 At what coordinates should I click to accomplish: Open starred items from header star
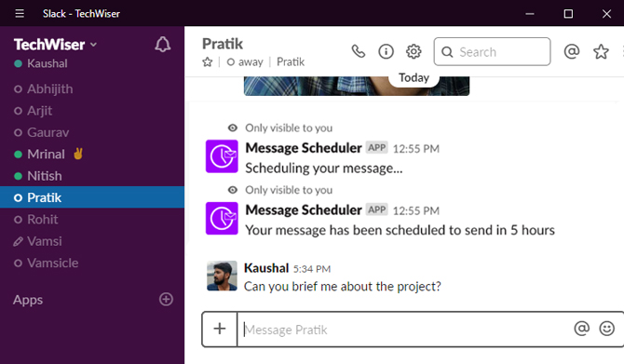[x=601, y=52]
